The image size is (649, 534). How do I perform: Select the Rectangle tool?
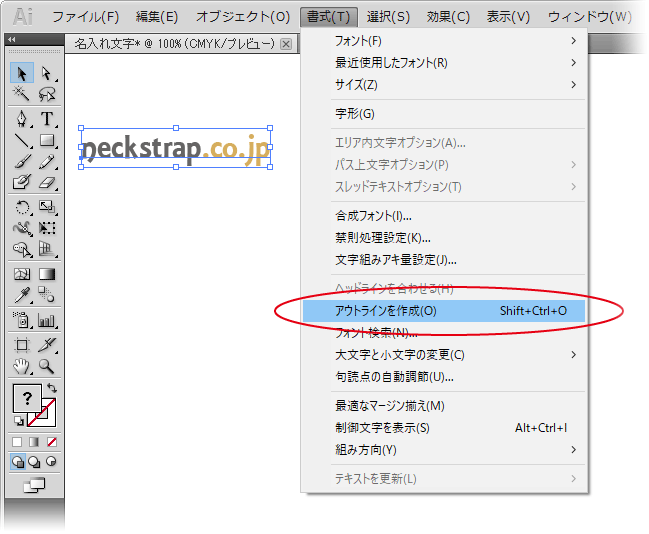click(x=47, y=141)
